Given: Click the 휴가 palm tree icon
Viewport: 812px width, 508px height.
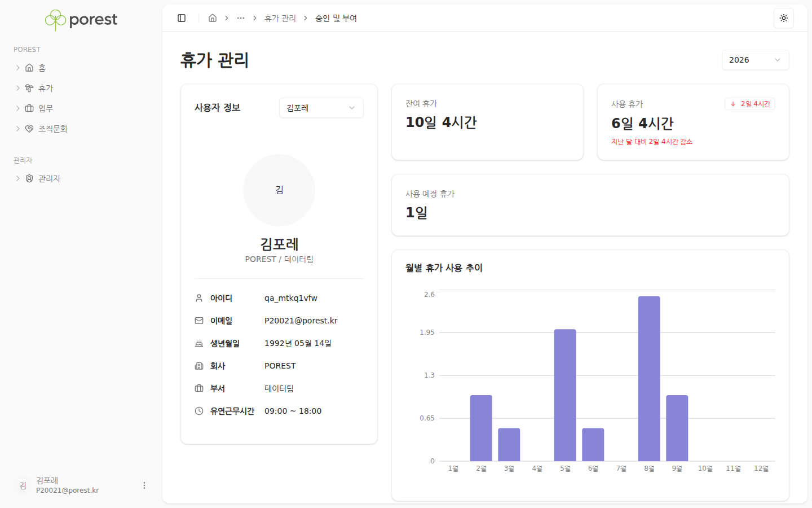Looking at the screenshot, I should pyautogui.click(x=29, y=88).
